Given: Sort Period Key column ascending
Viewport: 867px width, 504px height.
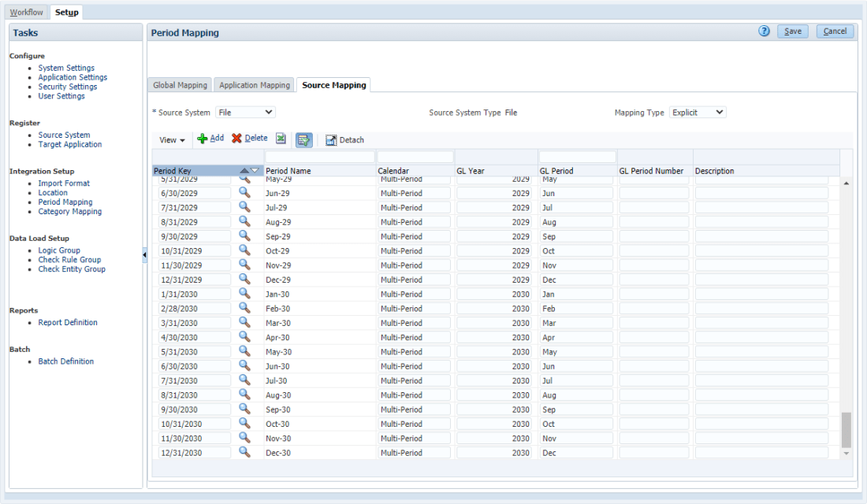Looking at the screenshot, I should [244, 171].
